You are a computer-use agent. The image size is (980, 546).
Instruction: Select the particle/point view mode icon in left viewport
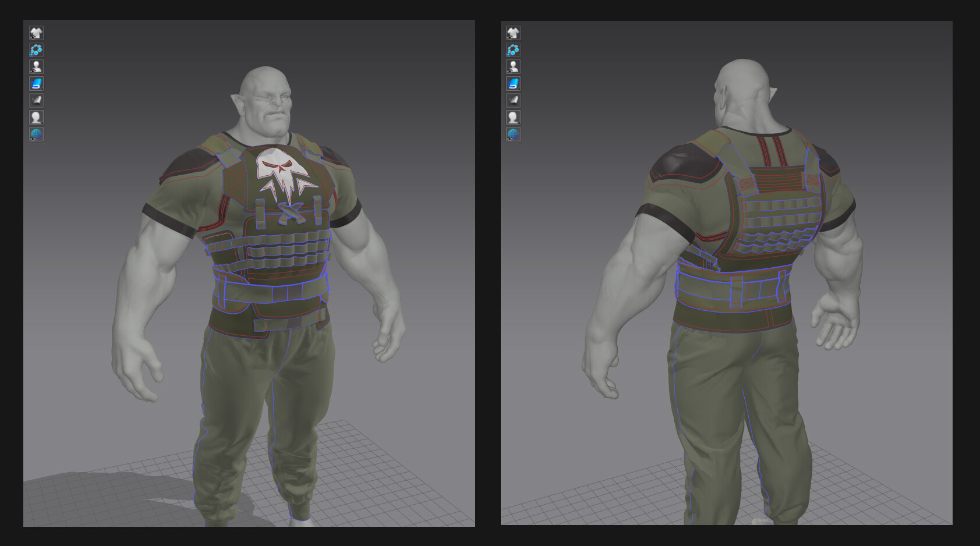point(36,49)
